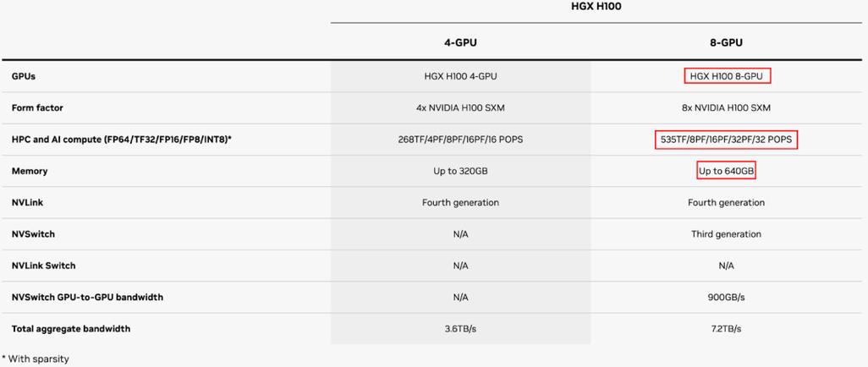The image size is (868, 367).
Task: Click the HPC and AI compute row label
Action: point(121,140)
